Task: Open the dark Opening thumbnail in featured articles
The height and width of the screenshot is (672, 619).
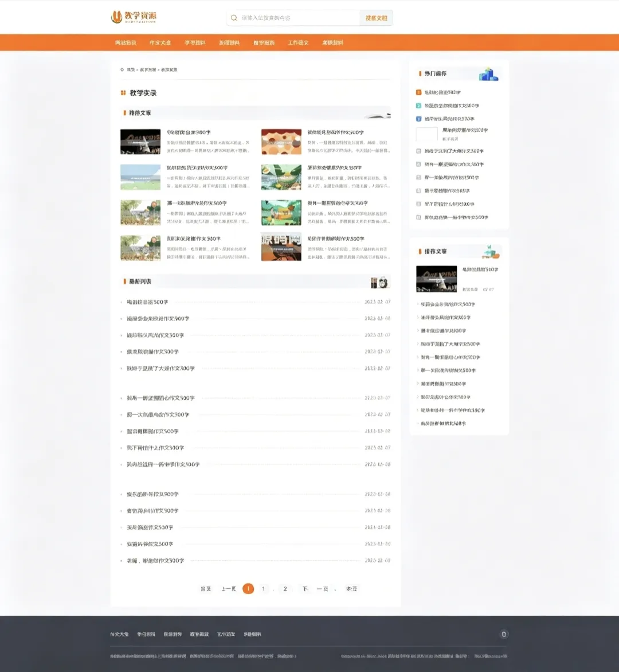Action: click(x=140, y=142)
